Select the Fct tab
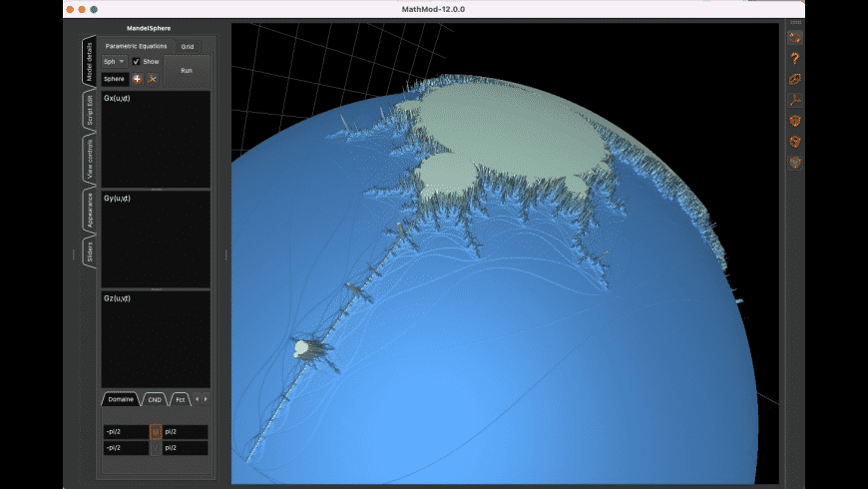The image size is (868, 489). 180,399
